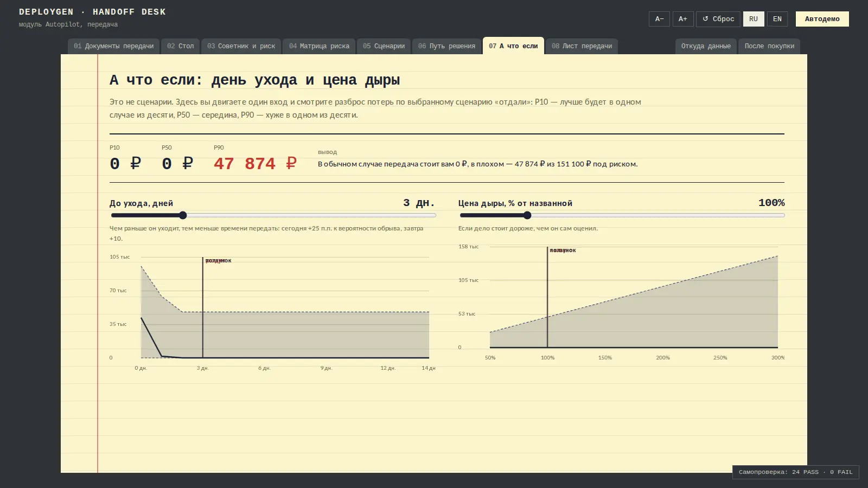Click the 3 дн. slider value

[x=419, y=203]
